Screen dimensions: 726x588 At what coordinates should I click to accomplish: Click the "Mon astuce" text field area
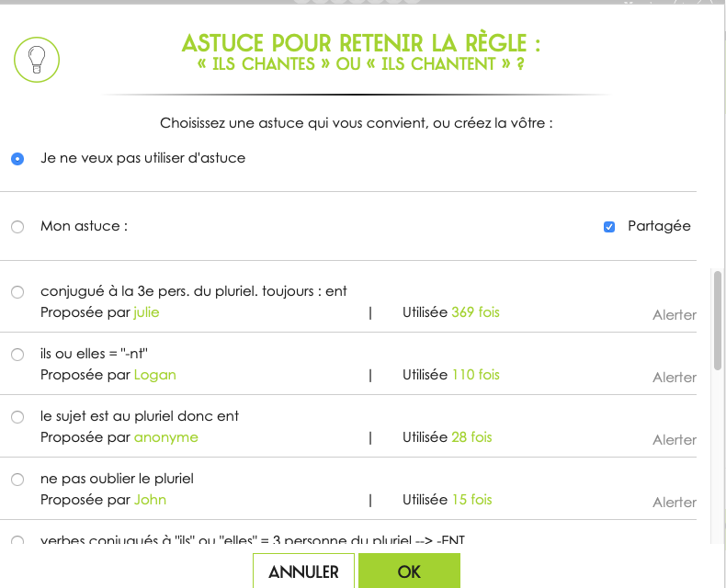358,227
